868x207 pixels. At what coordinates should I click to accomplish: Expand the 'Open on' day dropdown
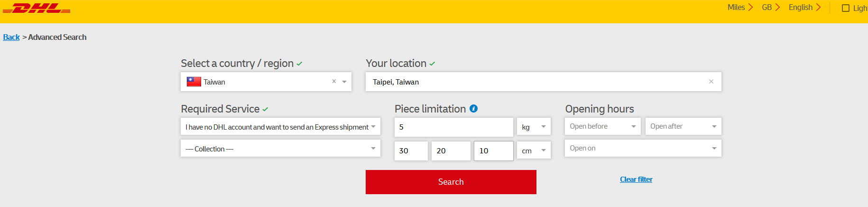(643, 148)
